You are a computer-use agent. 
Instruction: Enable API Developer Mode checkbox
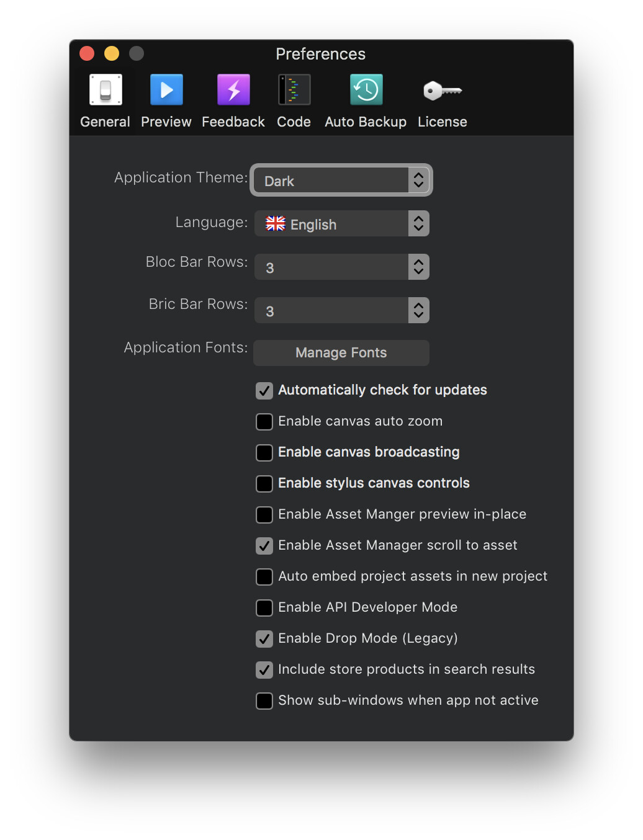point(264,608)
